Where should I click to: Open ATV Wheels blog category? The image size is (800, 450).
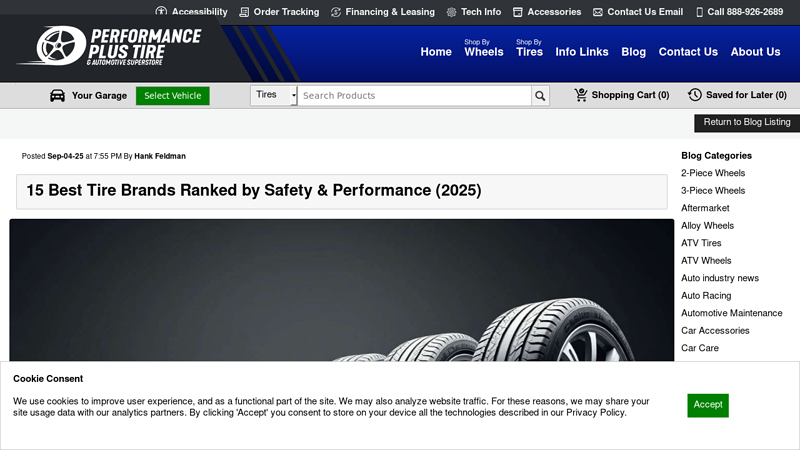click(x=706, y=261)
